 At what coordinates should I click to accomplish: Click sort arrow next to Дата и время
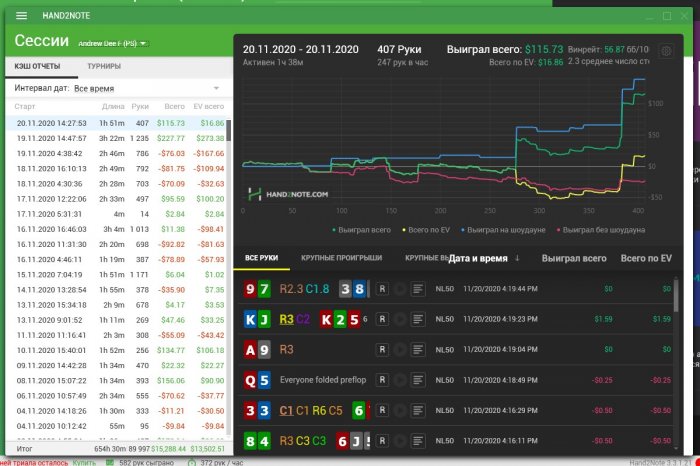click(517, 258)
